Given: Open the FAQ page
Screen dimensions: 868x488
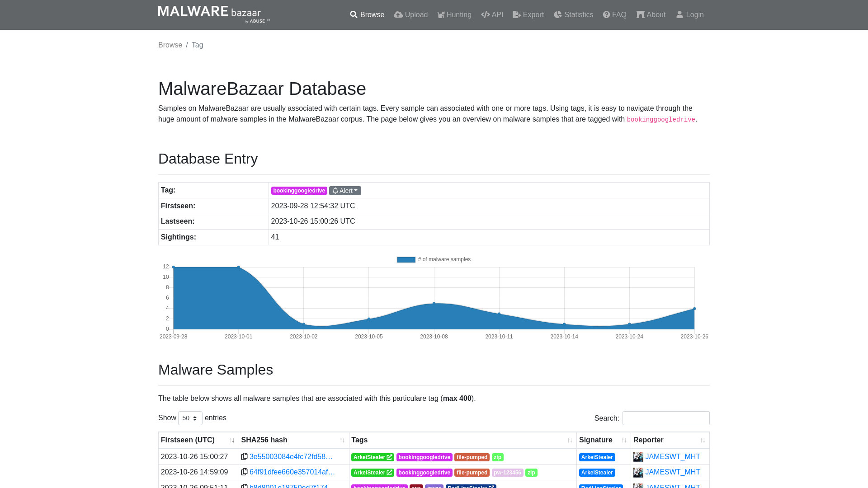Looking at the screenshot, I should pos(614,15).
